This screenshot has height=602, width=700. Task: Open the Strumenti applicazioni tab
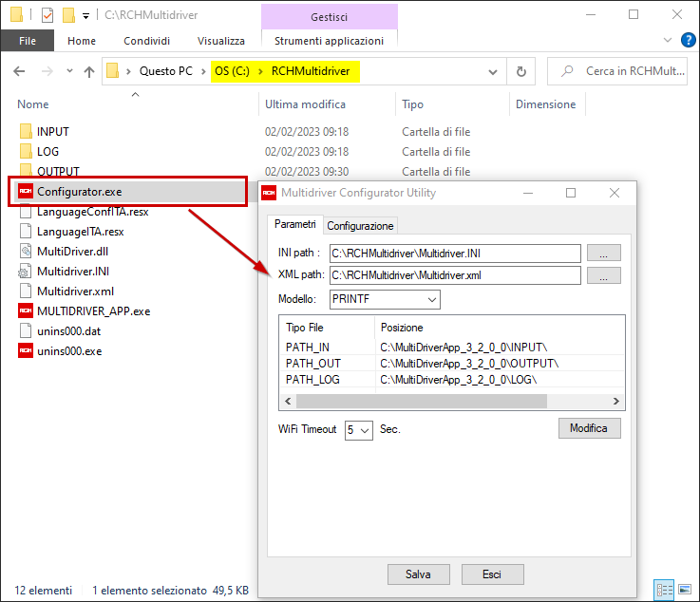pos(329,41)
